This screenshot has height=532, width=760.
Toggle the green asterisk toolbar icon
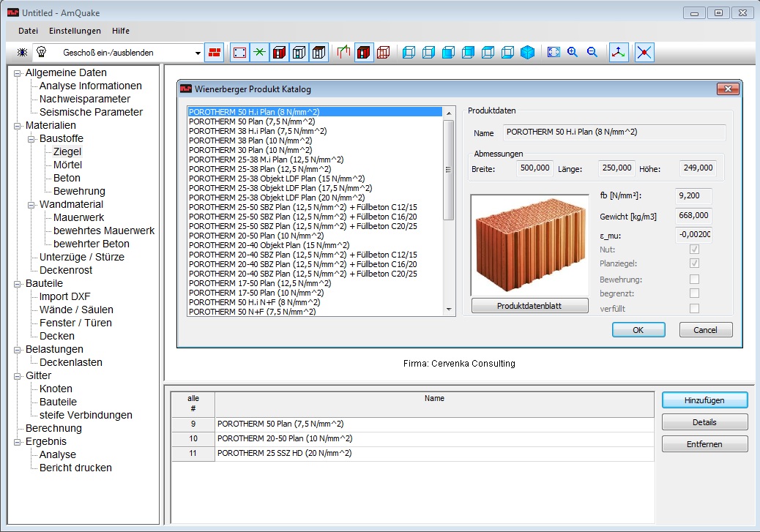click(x=260, y=53)
